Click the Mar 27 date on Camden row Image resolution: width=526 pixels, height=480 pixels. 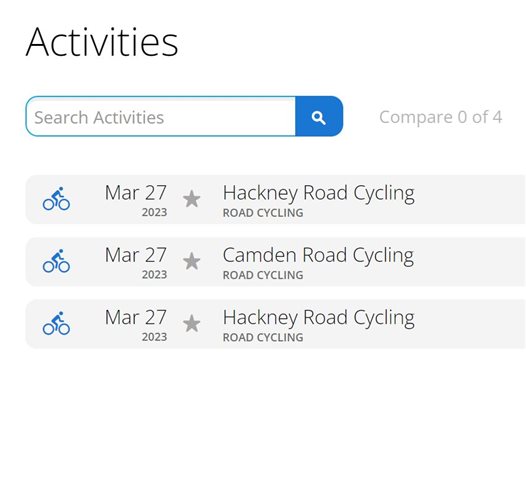pos(136,255)
